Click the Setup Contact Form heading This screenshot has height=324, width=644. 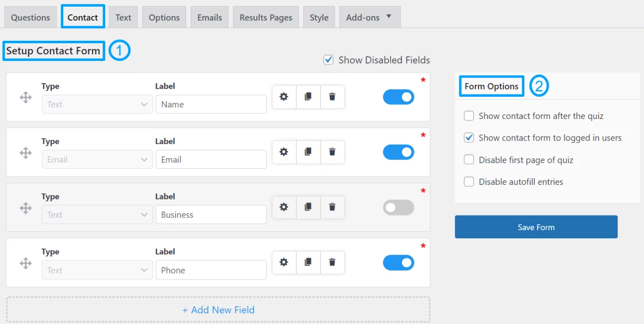pyautogui.click(x=53, y=51)
